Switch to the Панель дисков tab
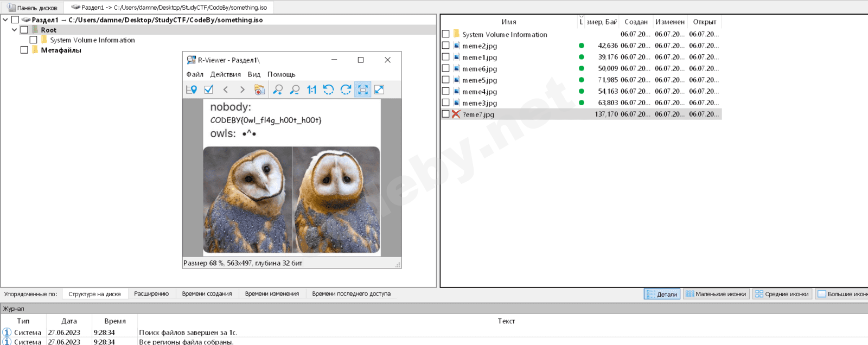The image size is (868, 345). tap(33, 8)
